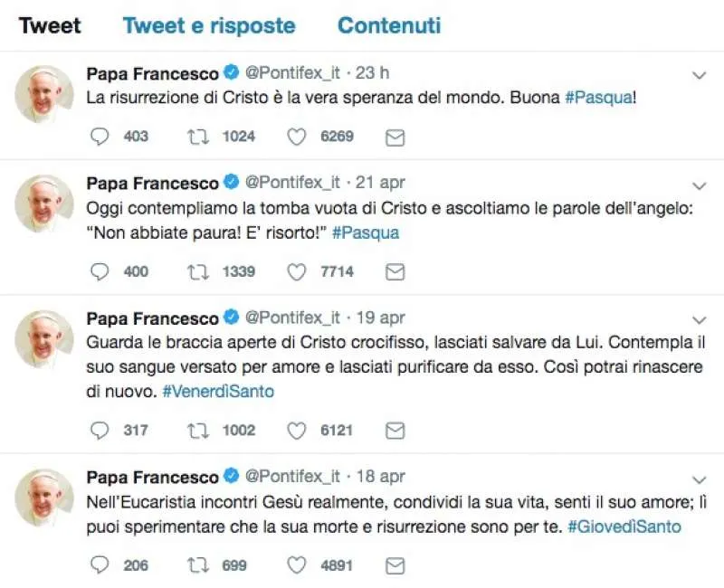Select the Tweet tab

pos(49,25)
